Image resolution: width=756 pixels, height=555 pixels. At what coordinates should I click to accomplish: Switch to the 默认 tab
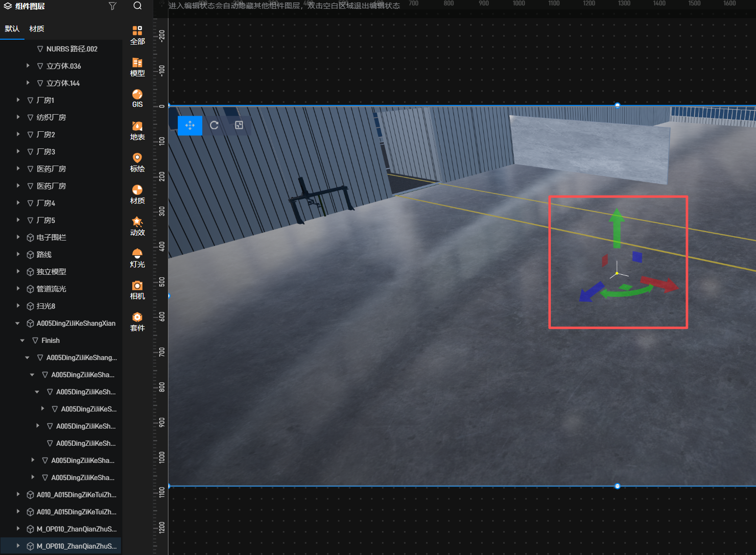point(12,29)
